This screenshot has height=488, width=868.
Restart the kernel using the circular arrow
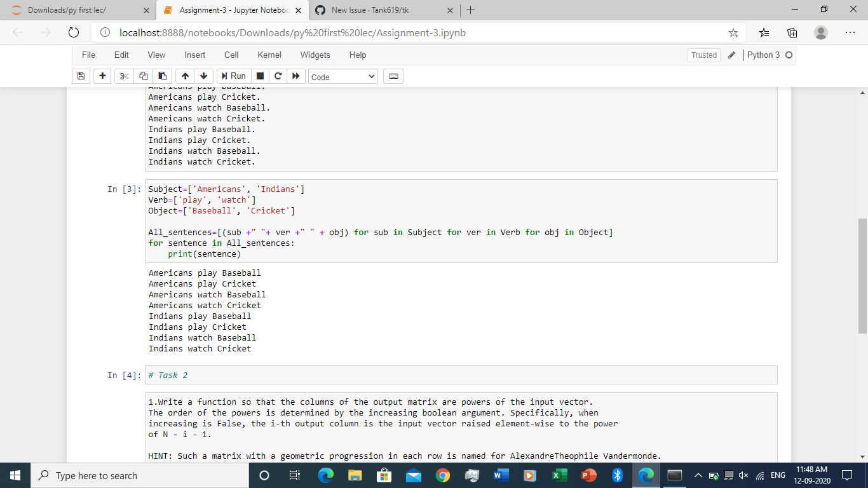(x=278, y=76)
